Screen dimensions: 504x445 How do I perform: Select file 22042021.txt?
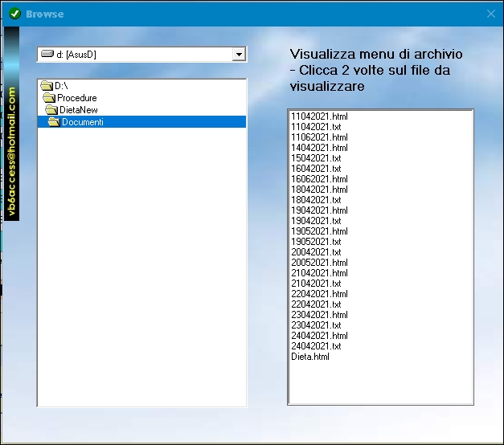click(316, 304)
